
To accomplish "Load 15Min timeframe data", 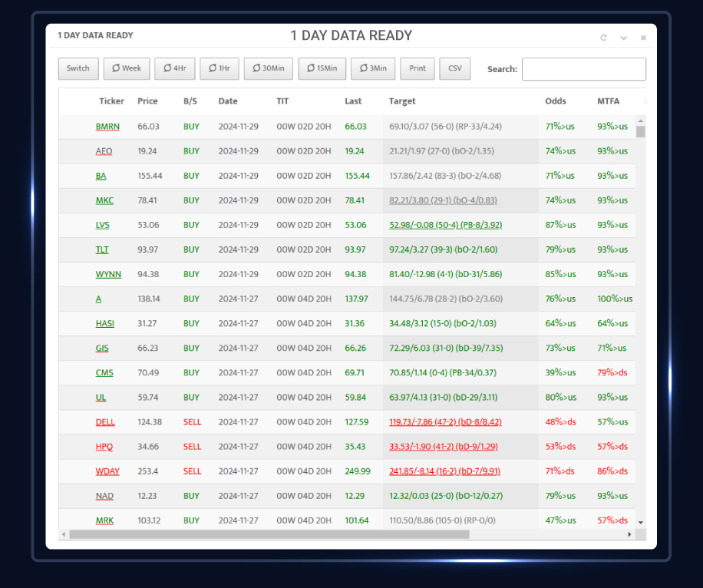I will click(322, 68).
